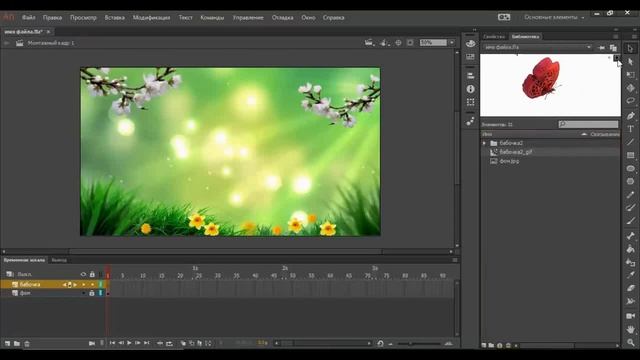Select the Text tool

coord(631,129)
